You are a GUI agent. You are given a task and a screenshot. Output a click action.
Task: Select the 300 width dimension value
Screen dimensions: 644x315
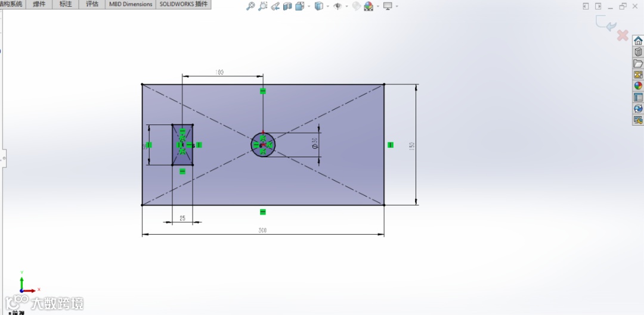click(x=262, y=230)
